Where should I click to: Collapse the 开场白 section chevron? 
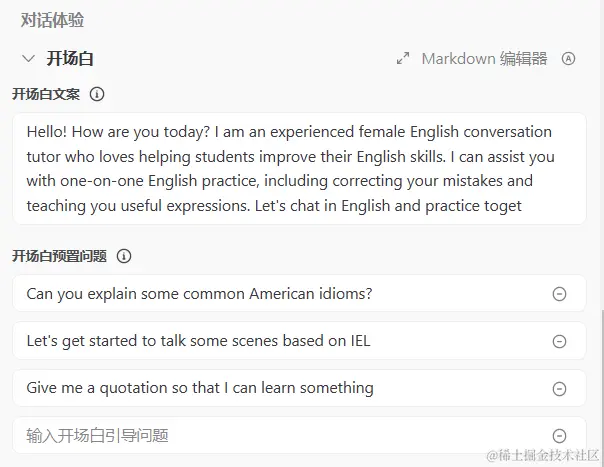(28, 59)
